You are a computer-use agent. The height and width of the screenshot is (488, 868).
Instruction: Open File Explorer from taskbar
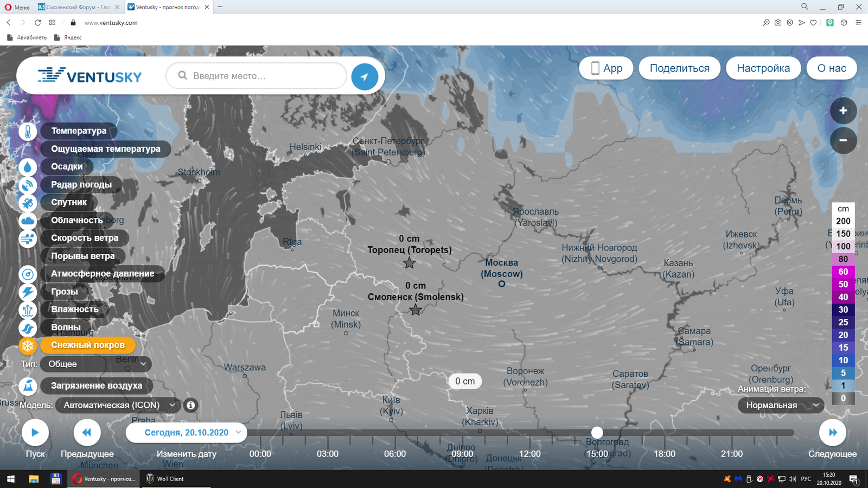(34, 479)
